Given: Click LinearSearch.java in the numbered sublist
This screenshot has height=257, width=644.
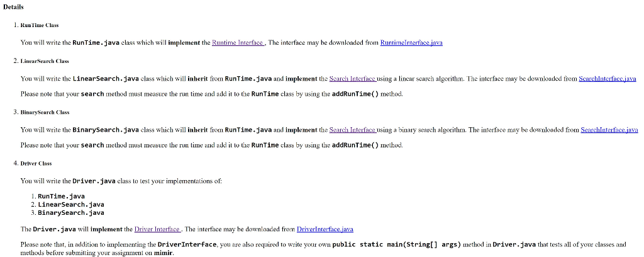Looking at the screenshot, I should 70,204.
